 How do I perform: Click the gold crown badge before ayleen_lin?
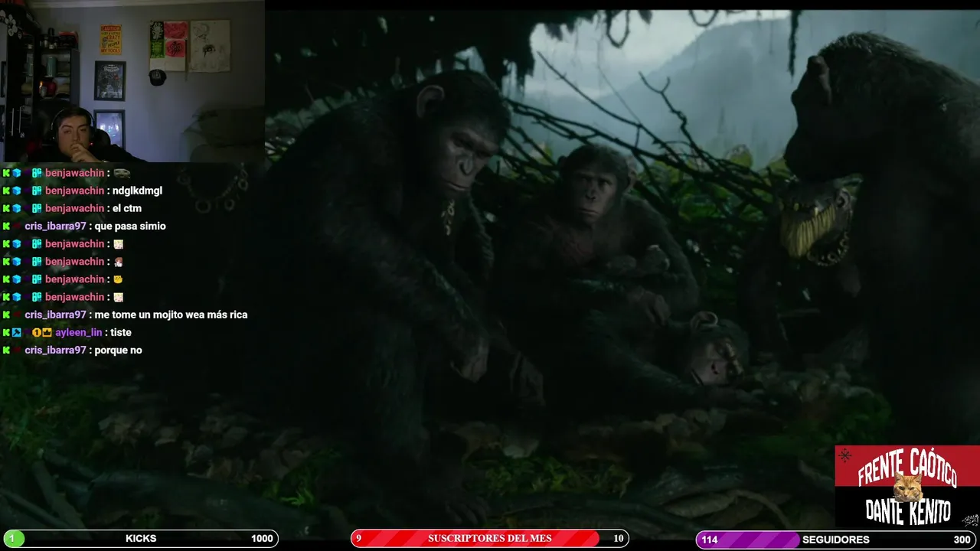coord(47,332)
